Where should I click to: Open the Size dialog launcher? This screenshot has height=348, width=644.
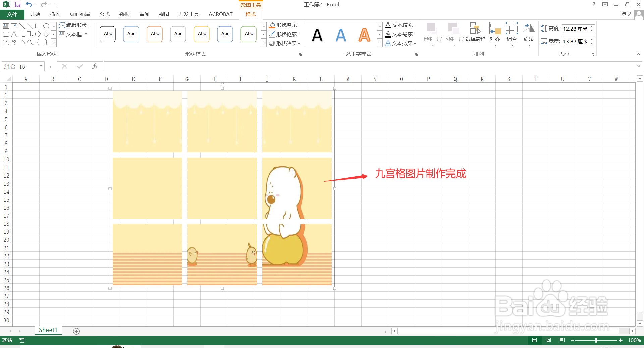pos(593,54)
